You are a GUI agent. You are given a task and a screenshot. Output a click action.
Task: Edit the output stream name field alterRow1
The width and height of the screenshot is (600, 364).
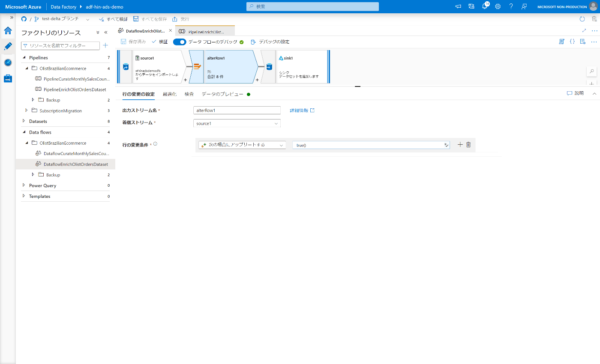pos(237,110)
